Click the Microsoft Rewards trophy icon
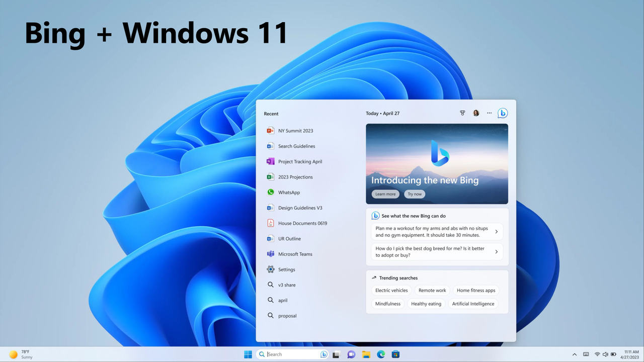The width and height of the screenshot is (644, 362). 462,113
